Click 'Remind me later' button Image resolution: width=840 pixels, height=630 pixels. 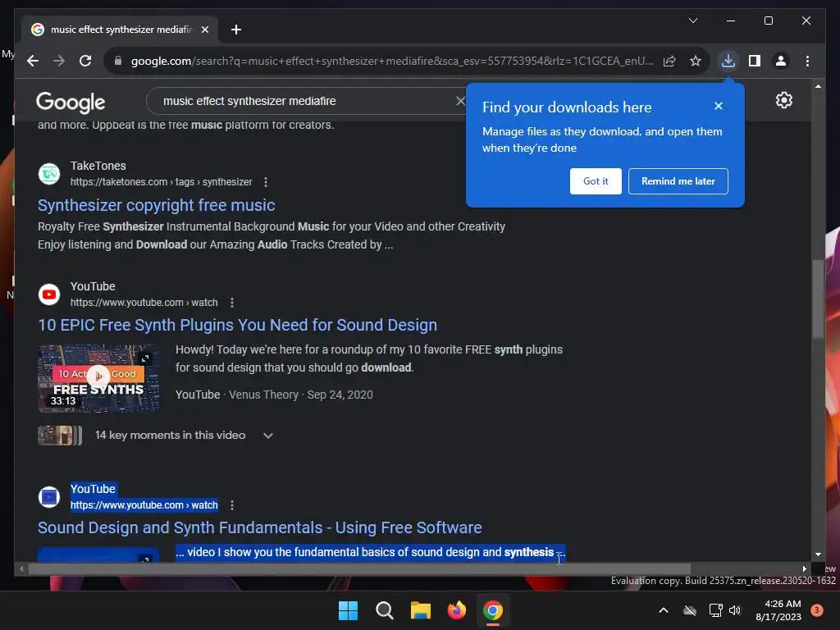point(678,181)
